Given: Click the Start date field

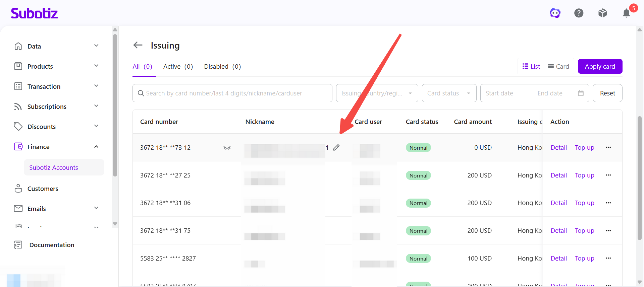Looking at the screenshot, I should click(x=499, y=93).
